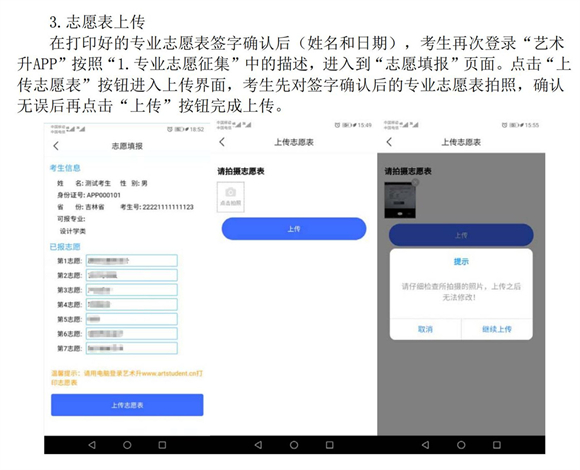Tap Android home circle under the left screen
The height and width of the screenshot is (470, 580).
[127, 445]
